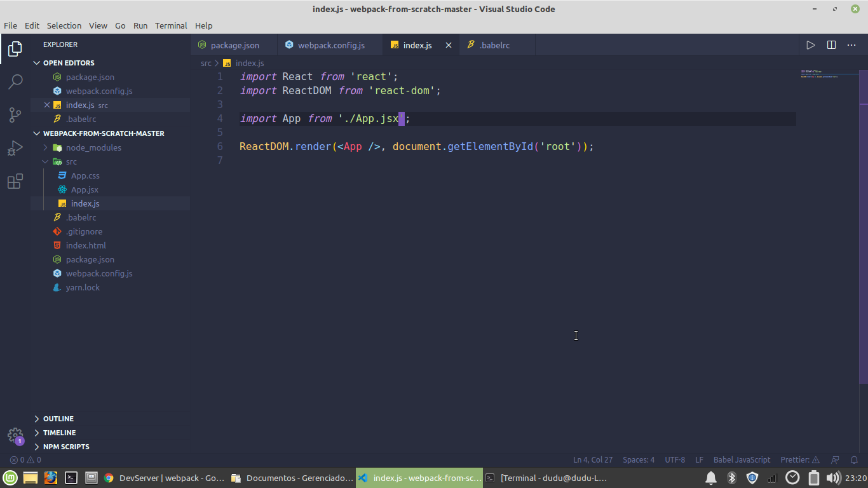This screenshot has width=868, height=488.
Task: Open the Run and Debug view
Action: (x=15, y=148)
